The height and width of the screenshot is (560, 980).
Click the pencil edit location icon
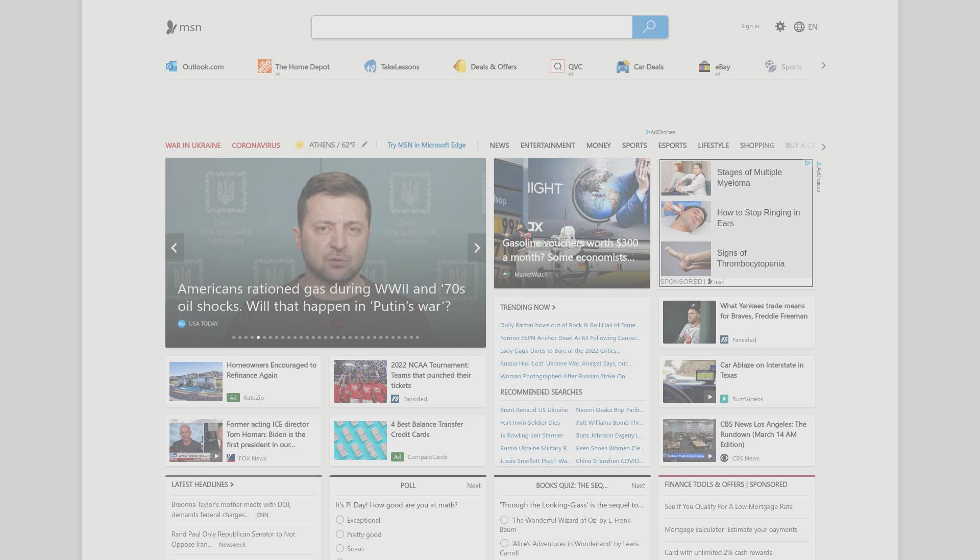click(x=364, y=144)
